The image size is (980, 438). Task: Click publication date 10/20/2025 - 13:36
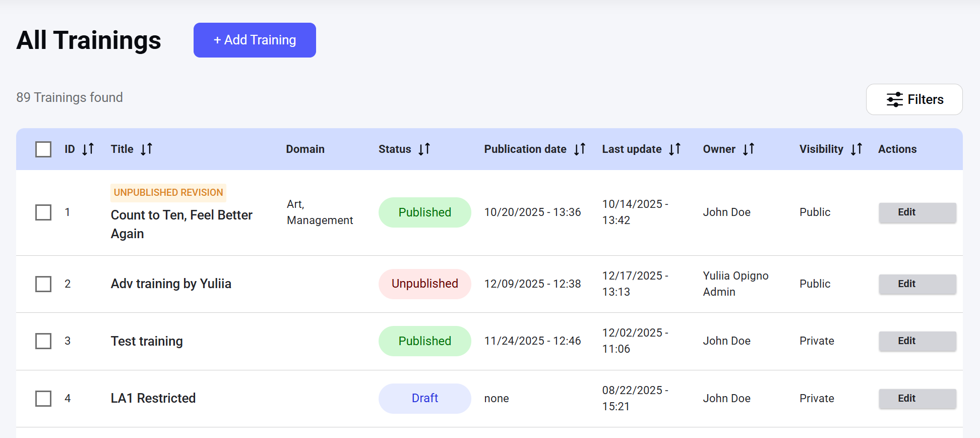533,212
